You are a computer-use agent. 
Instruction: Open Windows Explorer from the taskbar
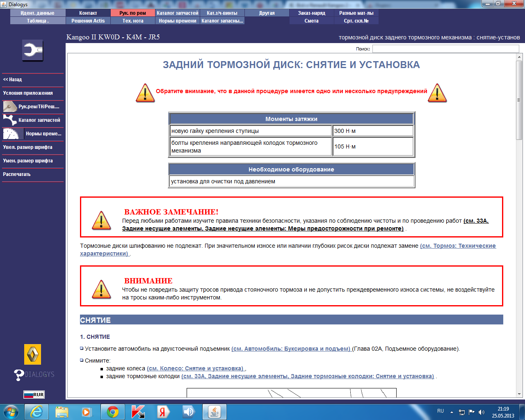point(62,412)
